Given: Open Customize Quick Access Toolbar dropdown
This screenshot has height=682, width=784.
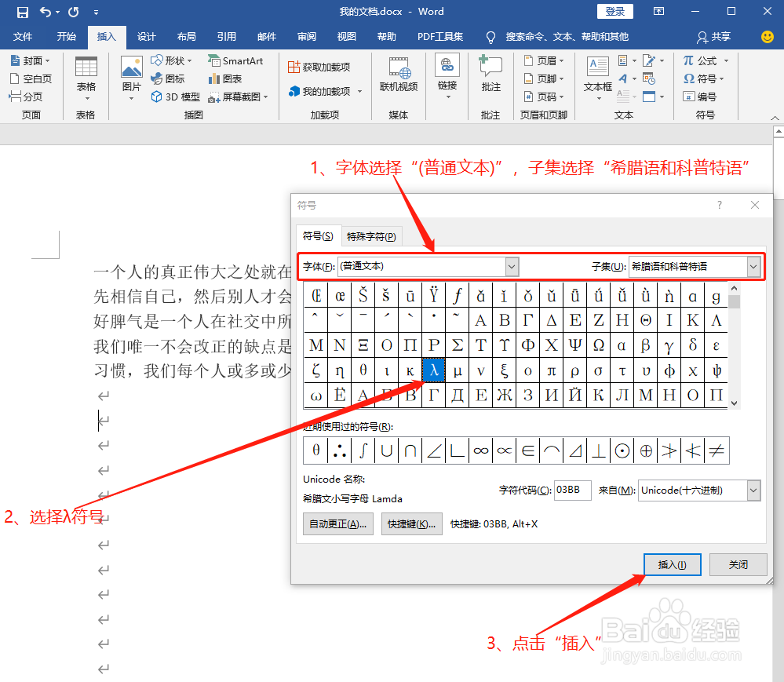Looking at the screenshot, I should 96,12.
